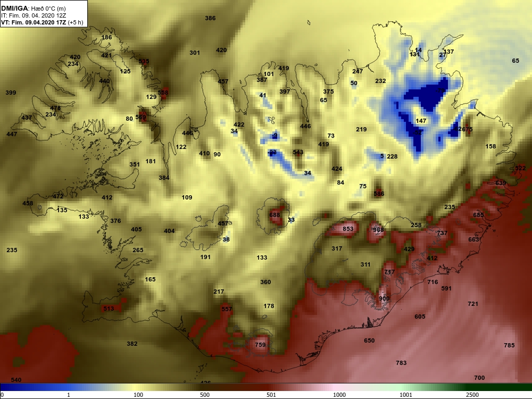Click the legend label '2500'

click(472, 395)
